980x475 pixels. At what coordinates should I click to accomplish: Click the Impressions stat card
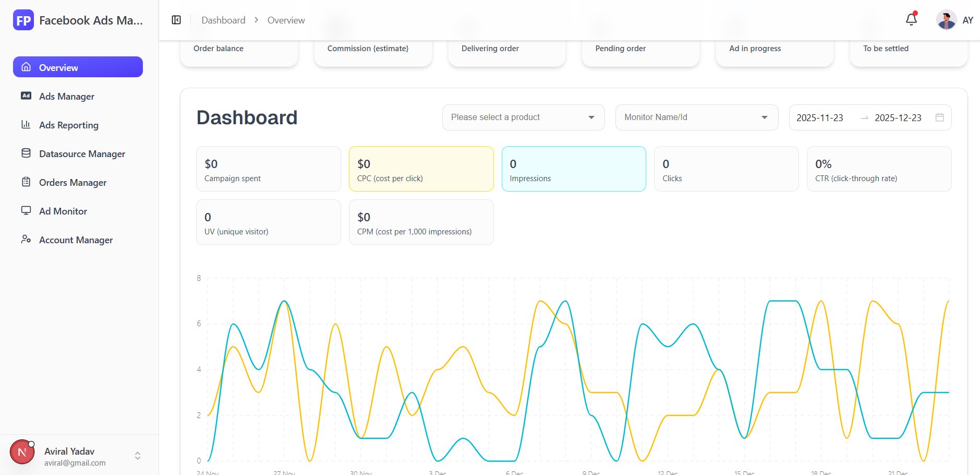coord(573,169)
